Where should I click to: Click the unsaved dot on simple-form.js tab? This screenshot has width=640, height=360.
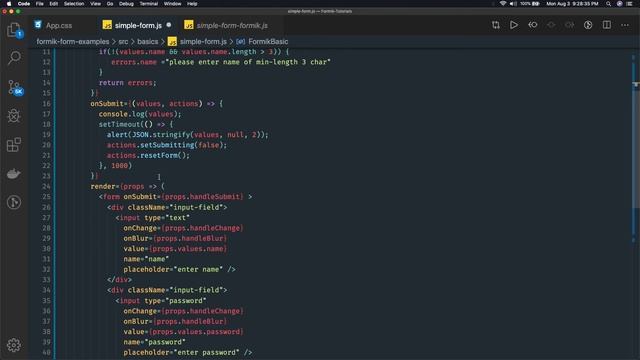point(169,25)
